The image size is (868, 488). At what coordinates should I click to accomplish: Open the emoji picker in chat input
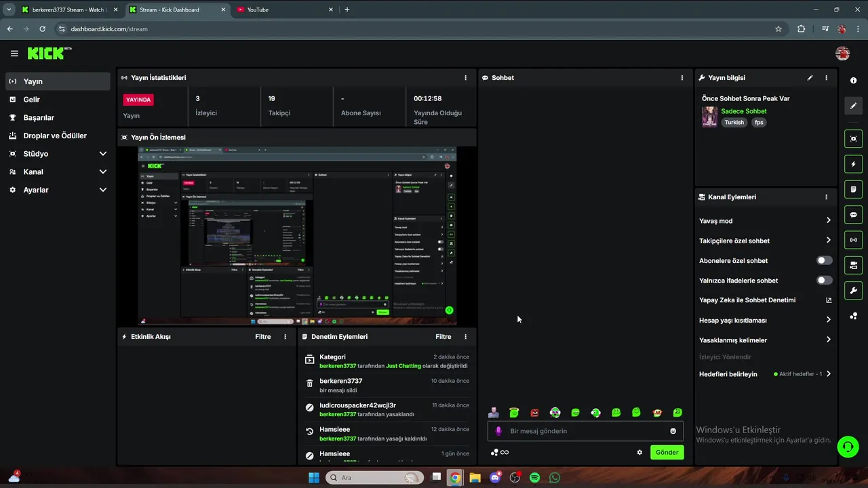[673, 431]
